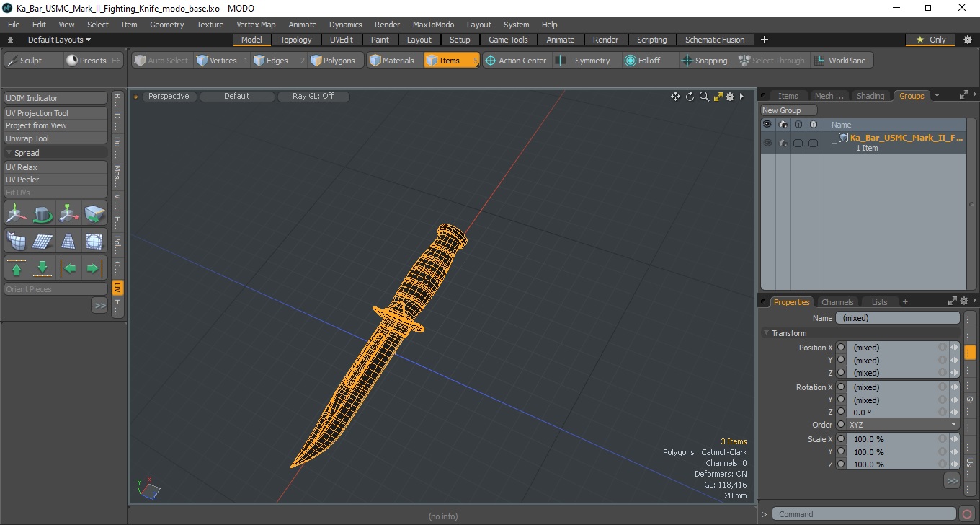This screenshot has width=980, height=525.
Task: Click the curved grid mesh UV icon
Action: (x=17, y=241)
